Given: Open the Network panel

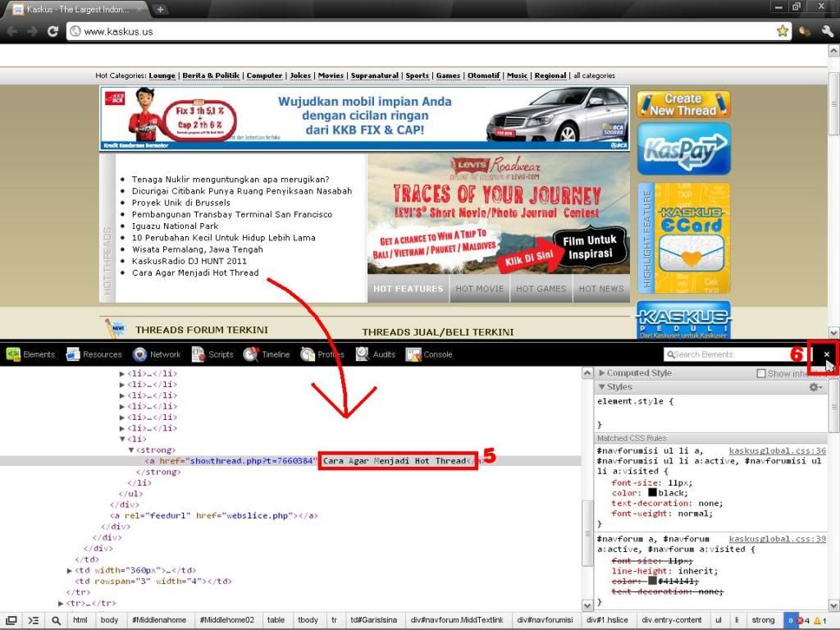Looking at the screenshot, I should tap(157, 354).
